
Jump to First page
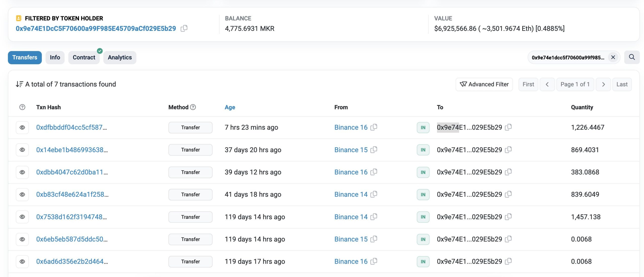pyautogui.click(x=528, y=84)
